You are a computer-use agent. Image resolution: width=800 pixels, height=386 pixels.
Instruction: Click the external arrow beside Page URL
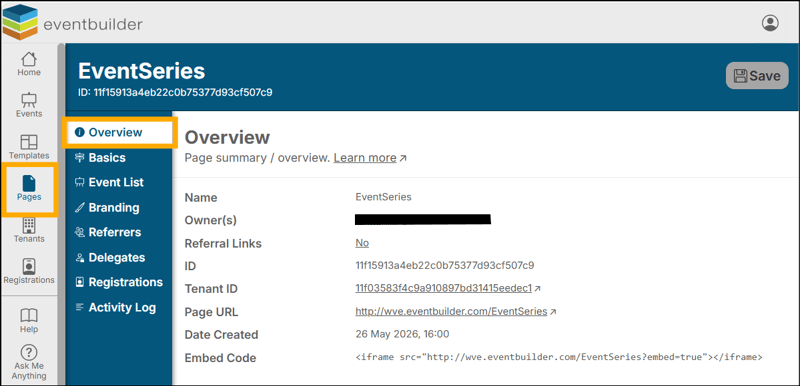coord(553,312)
